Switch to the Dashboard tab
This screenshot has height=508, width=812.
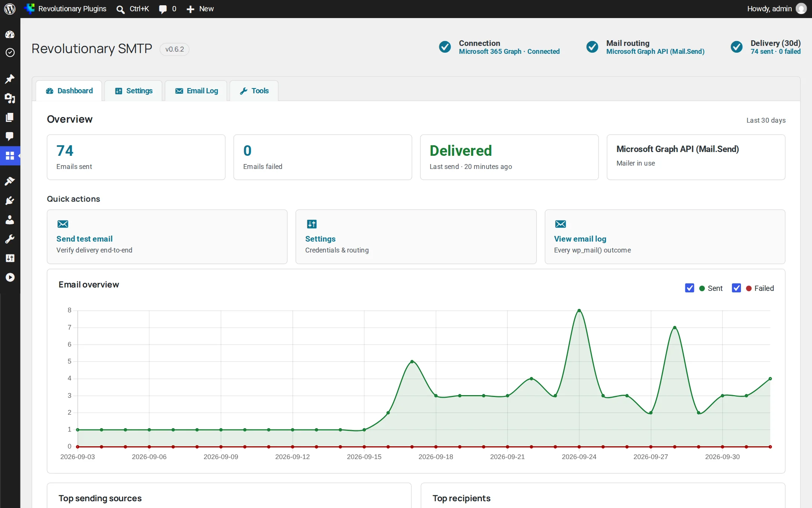pos(69,91)
